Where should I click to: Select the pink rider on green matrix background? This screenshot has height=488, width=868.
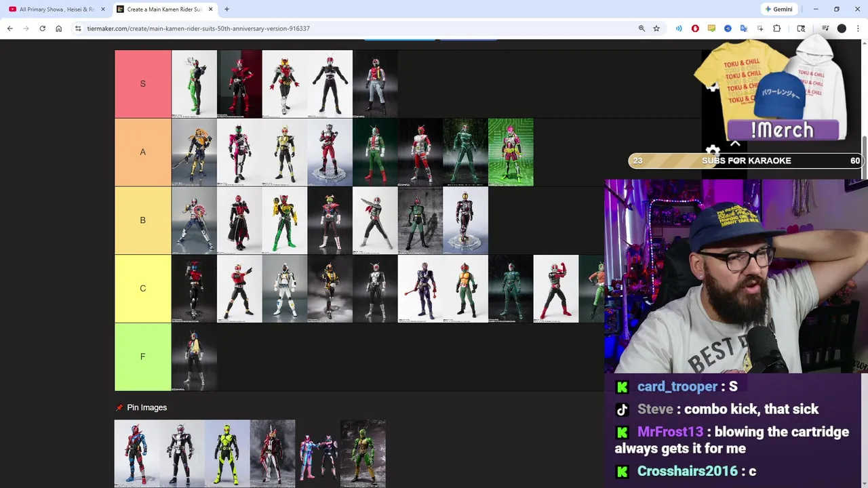click(x=511, y=152)
